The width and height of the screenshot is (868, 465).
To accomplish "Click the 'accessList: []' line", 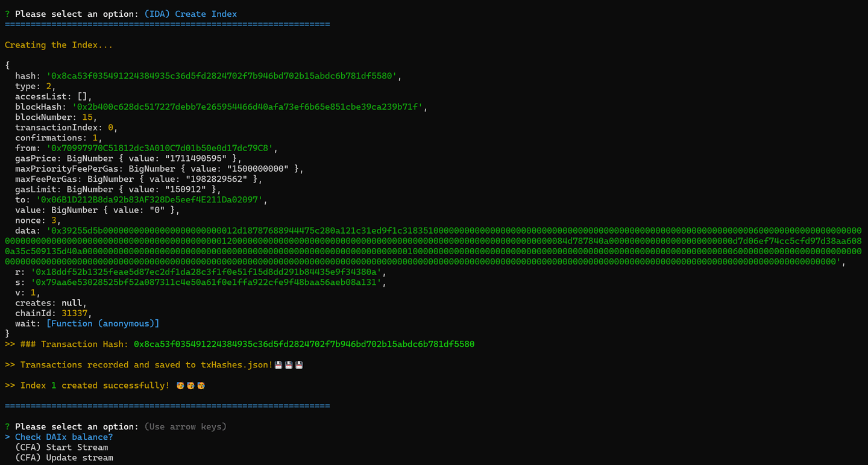I will [54, 96].
